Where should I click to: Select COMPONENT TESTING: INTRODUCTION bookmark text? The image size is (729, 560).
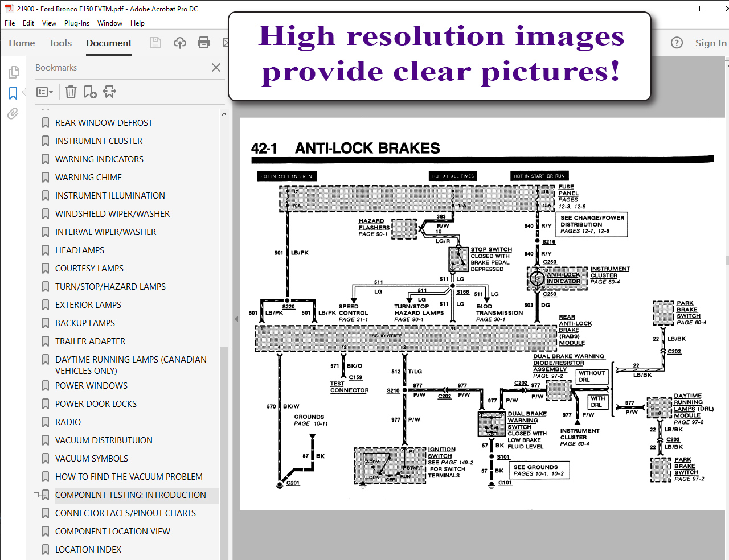tap(130, 495)
